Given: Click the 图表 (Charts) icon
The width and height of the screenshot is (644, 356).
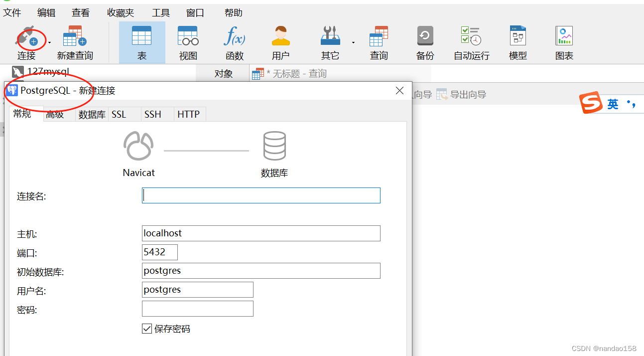Looking at the screenshot, I should pos(563,42).
